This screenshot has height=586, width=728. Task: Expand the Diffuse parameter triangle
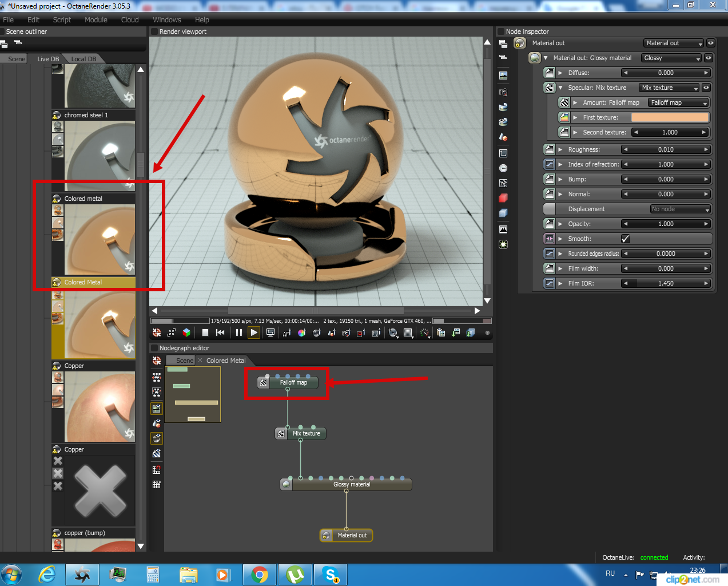click(x=560, y=73)
